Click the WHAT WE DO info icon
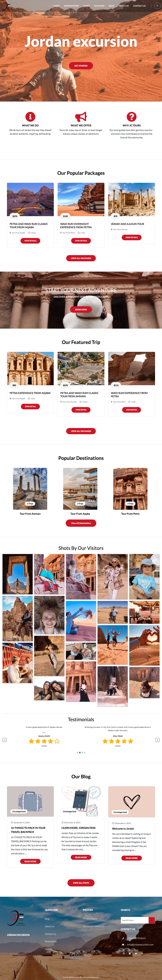Viewport: 162px width, 980px height. pos(30,116)
